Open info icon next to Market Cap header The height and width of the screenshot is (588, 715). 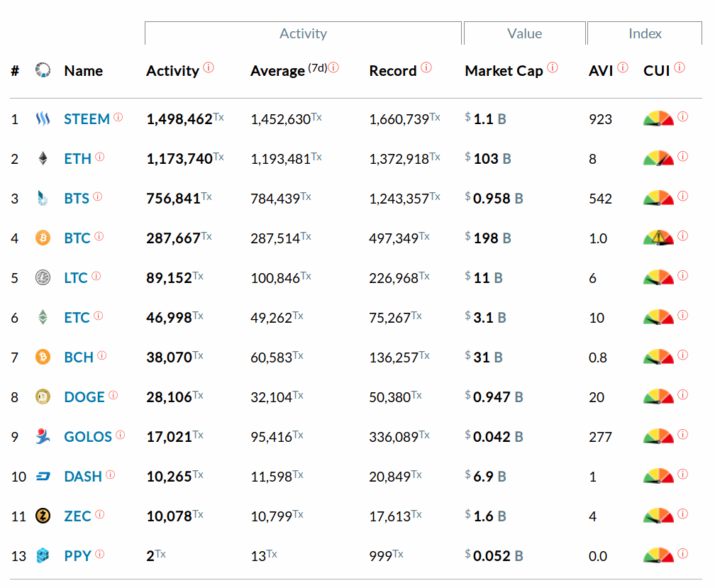click(553, 67)
